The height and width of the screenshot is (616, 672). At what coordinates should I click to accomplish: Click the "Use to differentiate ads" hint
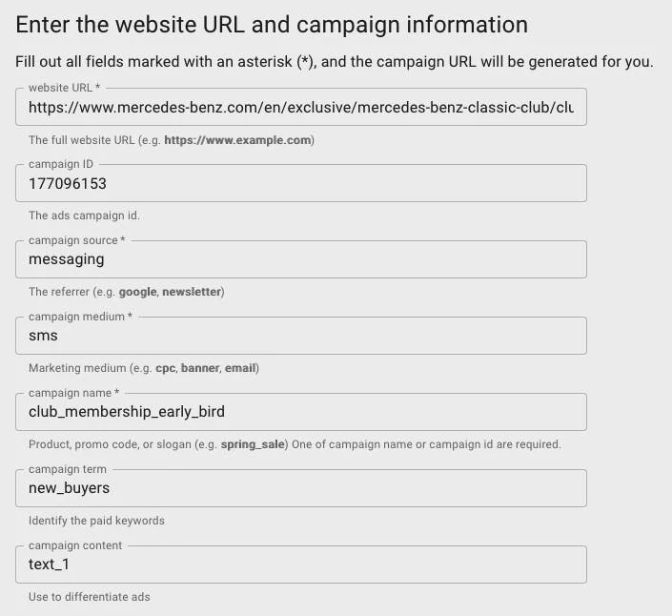coord(90,597)
